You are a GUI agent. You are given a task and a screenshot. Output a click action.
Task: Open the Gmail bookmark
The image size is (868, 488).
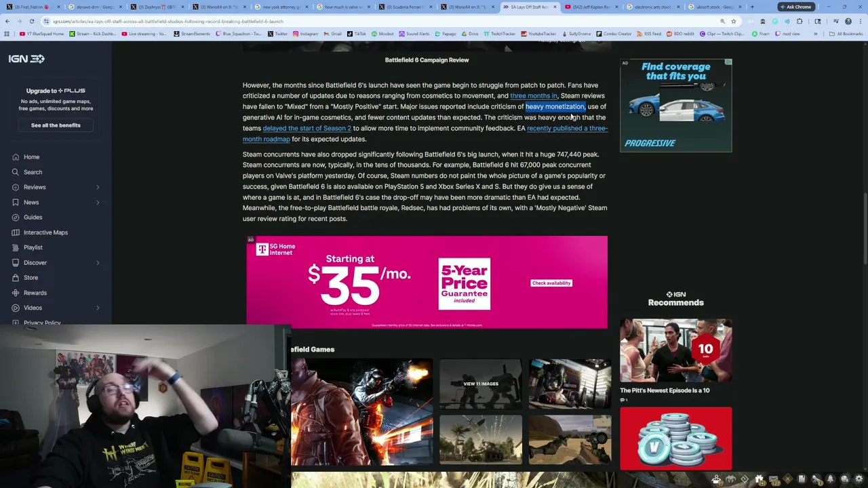coord(333,33)
